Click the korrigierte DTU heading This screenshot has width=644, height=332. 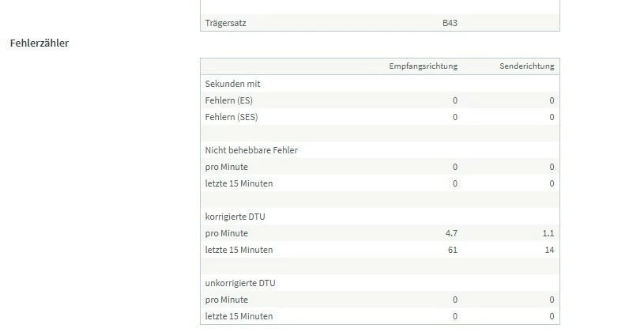[235, 217]
